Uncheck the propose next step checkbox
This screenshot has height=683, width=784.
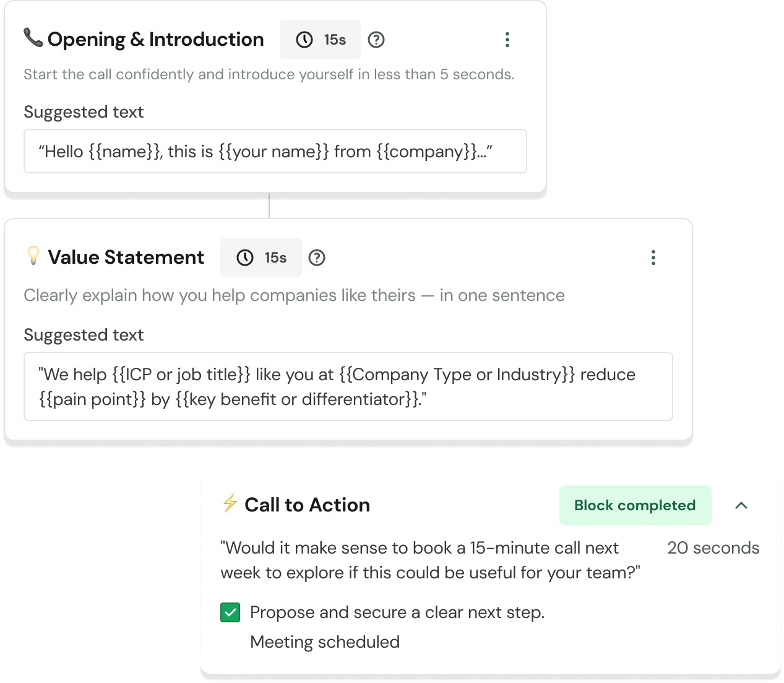pos(230,612)
